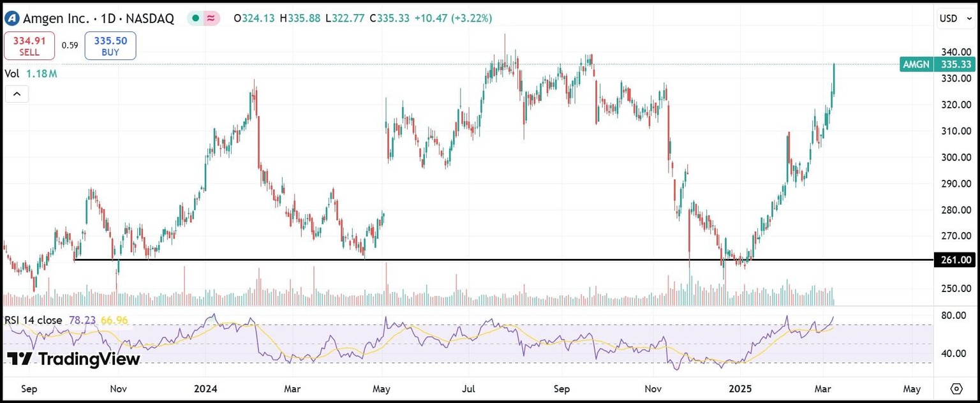The width and height of the screenshot is (980, 403).
Task: Click the Vol indicator legend label
Action: pos(12,73)
